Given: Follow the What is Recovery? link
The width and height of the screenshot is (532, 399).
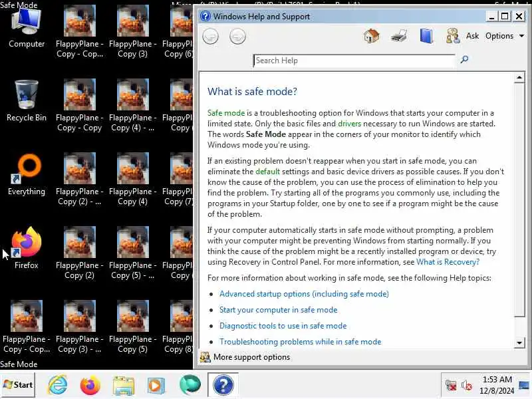Looking at the screenshot, I should tap(448, 262).
